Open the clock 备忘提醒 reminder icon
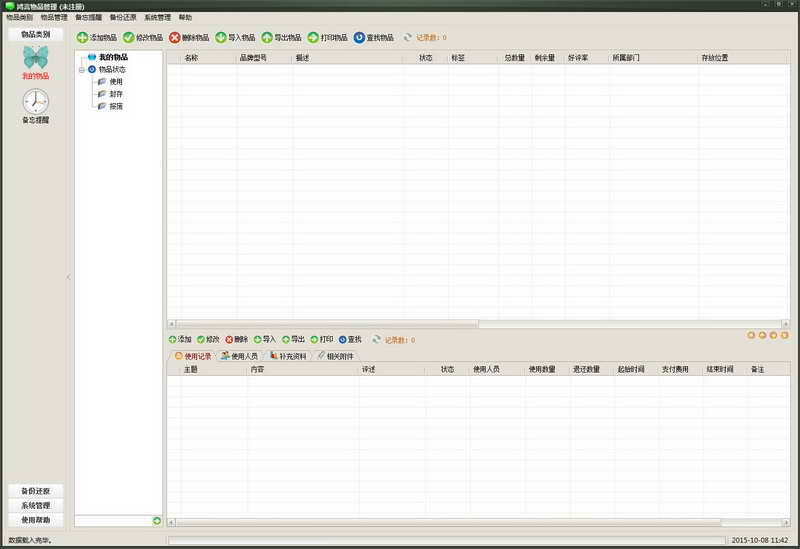Image resolution: width=800 pixels, height=549 pixels. (x=35, y=102)
